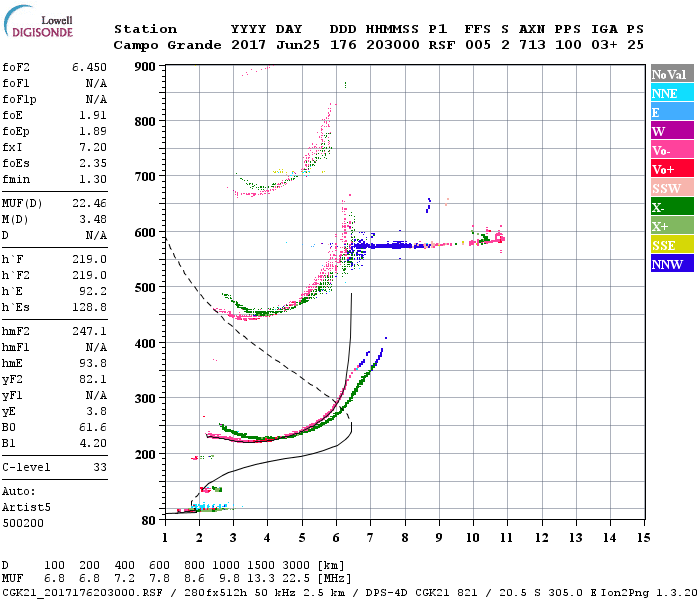Viewport: 700px width, 600px height.
Task: Click the yE value 3.8
Action: click(96, 412)
